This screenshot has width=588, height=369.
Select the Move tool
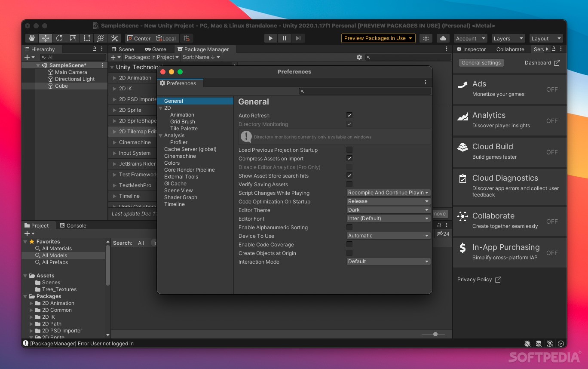pos(45,38)
